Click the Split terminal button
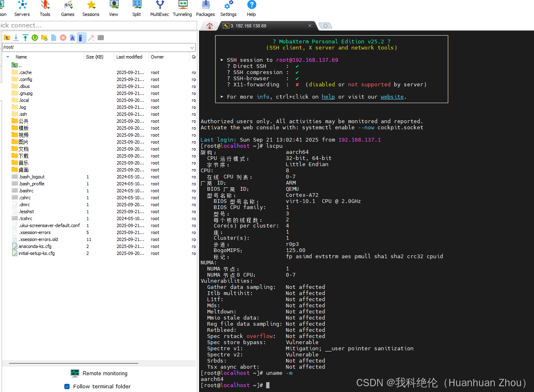This screenshot has height=392, width=534. (137, 9)
